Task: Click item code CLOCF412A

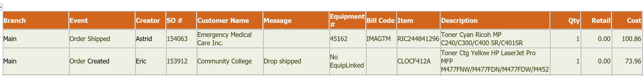Action: coord(414,61)
